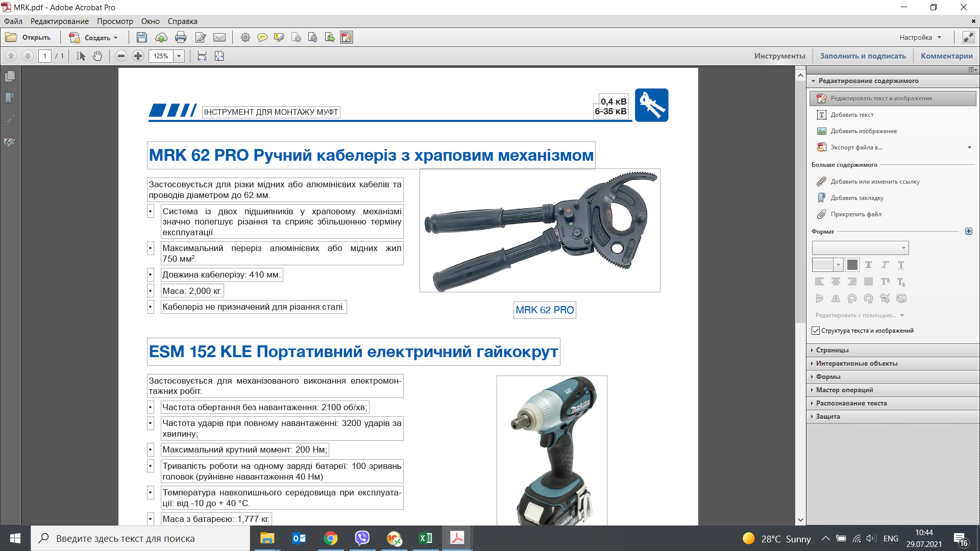The height and width of the screenshot is (551, 980).
Task: Select the highlight text tool
Action: point(279,37)
